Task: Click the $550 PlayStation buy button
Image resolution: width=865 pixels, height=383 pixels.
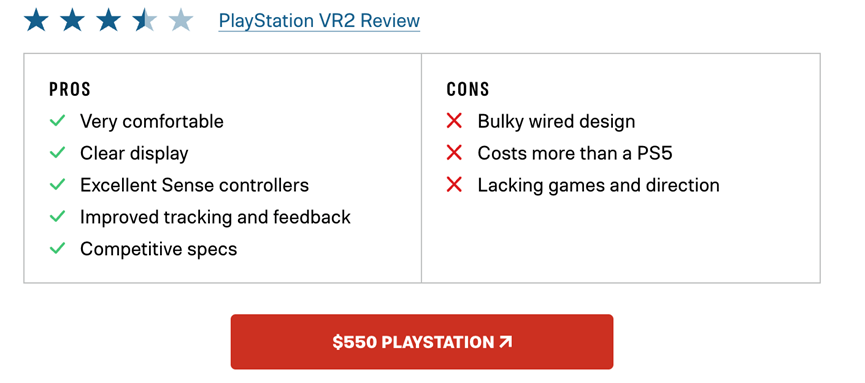Action: coord(422,342)
